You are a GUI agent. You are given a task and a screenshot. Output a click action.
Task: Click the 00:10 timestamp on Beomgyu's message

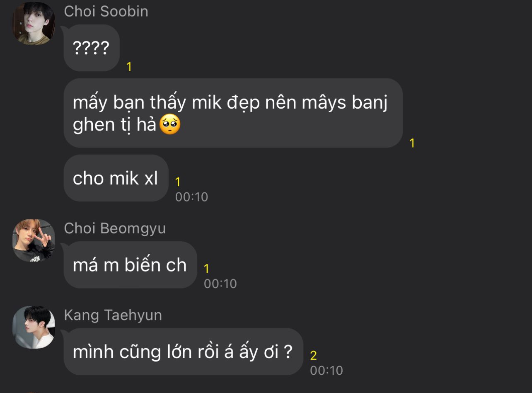pos(220,284)
